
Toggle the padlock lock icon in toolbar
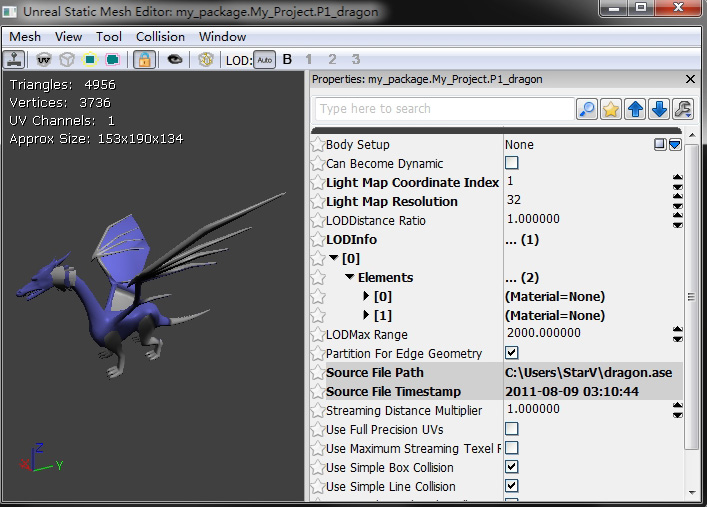click(x=144, y=59)
